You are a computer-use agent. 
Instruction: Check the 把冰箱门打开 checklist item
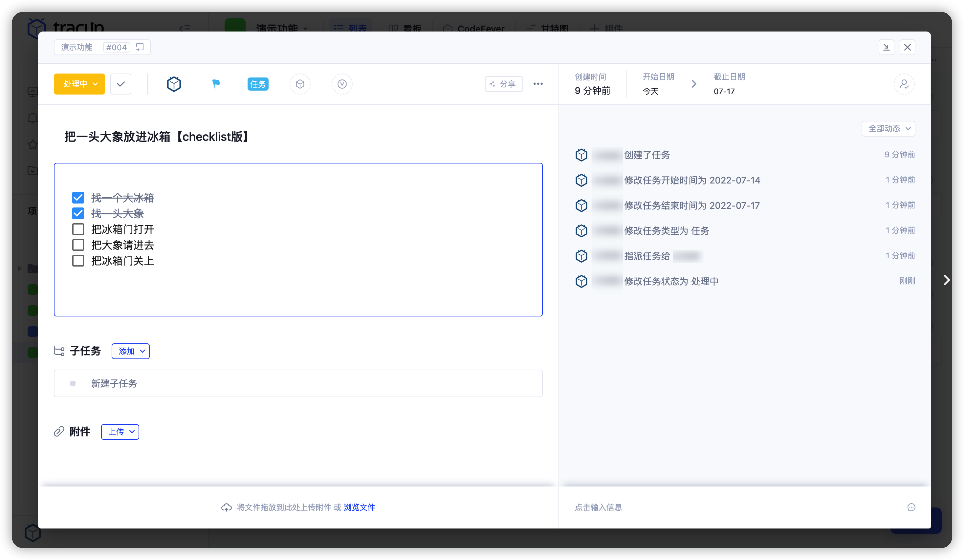click(x=78, y=229)
